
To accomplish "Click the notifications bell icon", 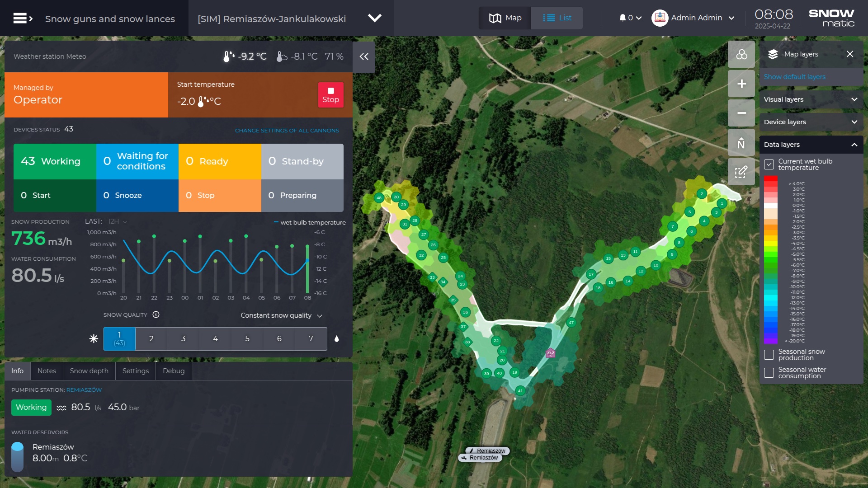I will click(x=623, y=18).
